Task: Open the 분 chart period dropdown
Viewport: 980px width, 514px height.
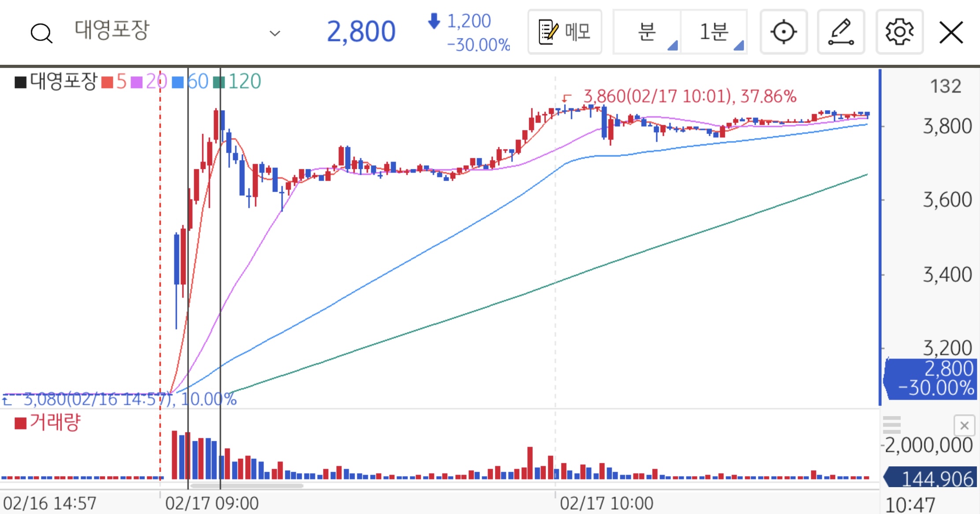Action: pyautogui.click(x=647, y=32)
